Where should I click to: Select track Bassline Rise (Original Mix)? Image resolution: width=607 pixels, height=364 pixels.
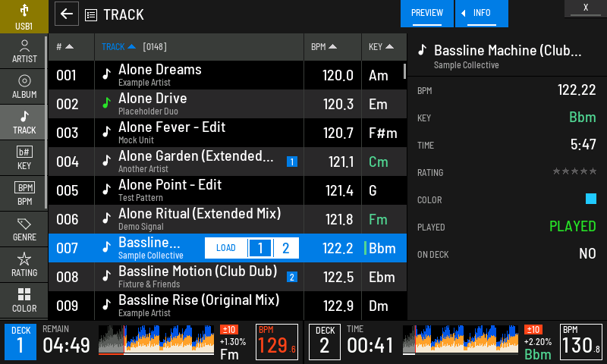click(x=228, y=306)
